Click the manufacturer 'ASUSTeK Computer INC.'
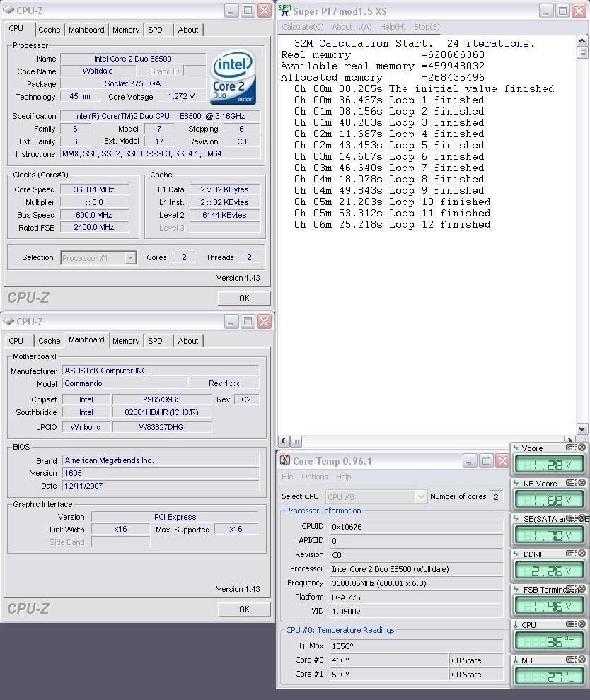 coord(161,371)
